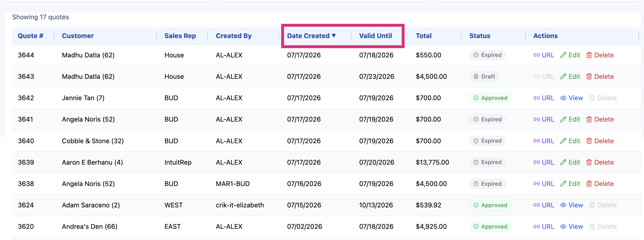Image resolution: width=644 pixels, height=240 pixels.
Task: Toggle sort arrow on Date Created column
Action: (334, 35)
